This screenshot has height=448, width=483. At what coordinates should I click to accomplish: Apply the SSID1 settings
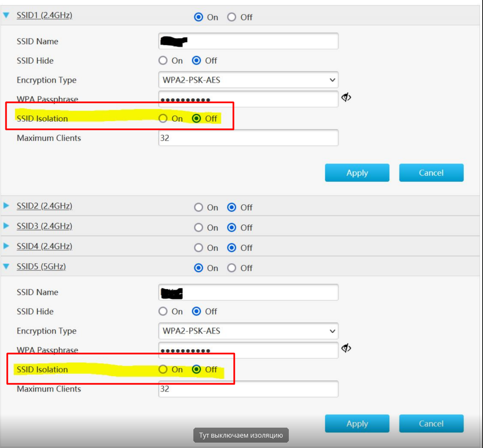[357, 173]
